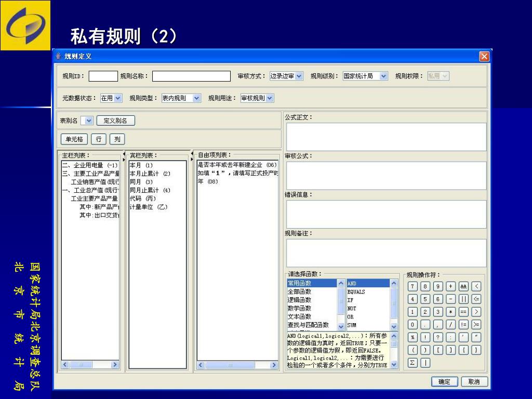532x399 pixels.
Task: Click the 规则备注 text area
Action: [x=386, y=253]
